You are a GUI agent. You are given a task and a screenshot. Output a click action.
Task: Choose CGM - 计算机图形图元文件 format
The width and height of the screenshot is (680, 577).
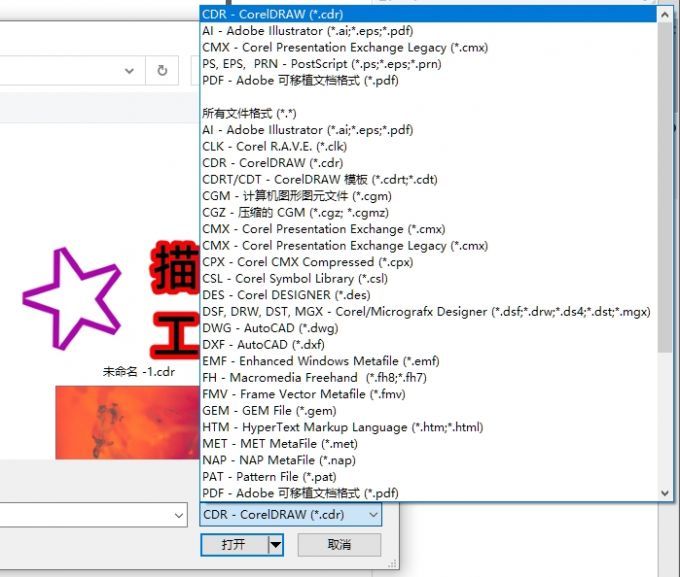click(x=428, y=196)
